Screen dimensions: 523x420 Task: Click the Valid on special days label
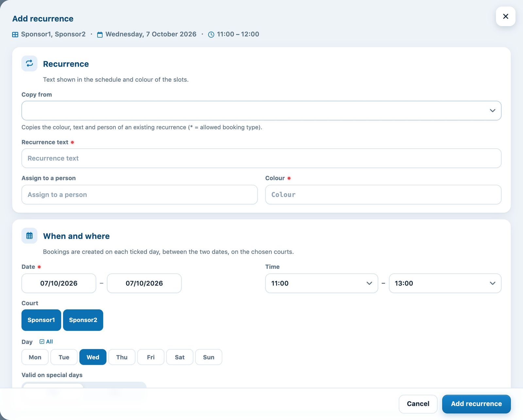point(52,375)
